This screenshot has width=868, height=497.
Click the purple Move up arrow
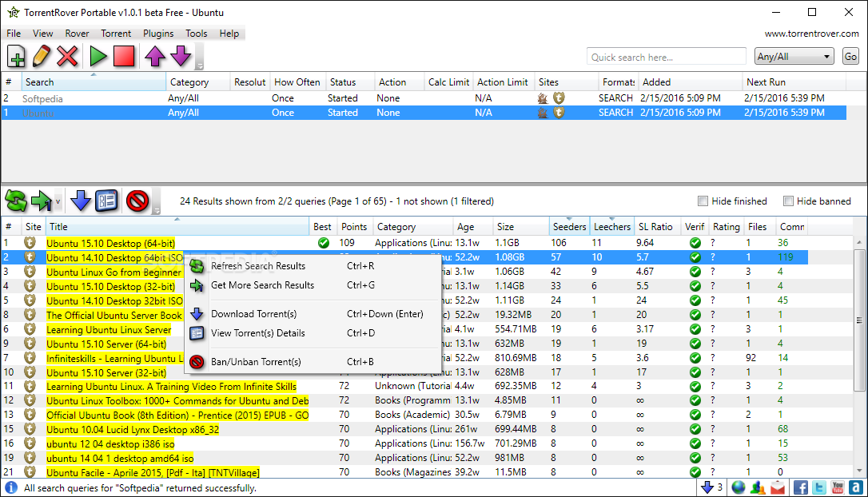155,57
